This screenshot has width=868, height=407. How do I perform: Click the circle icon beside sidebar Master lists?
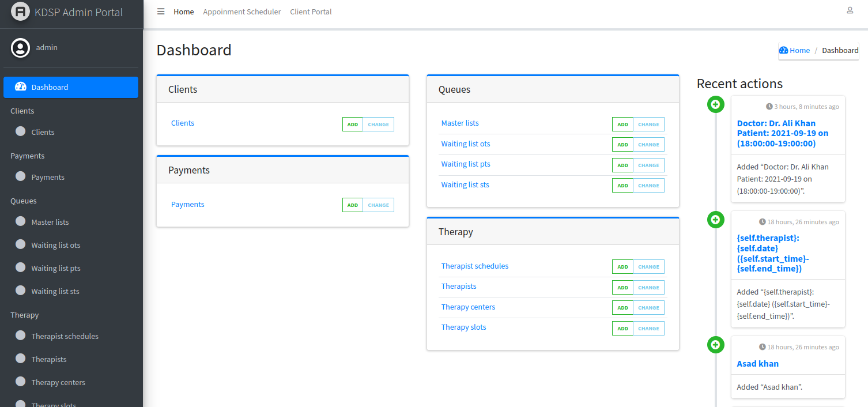click(x=21, y=221)
